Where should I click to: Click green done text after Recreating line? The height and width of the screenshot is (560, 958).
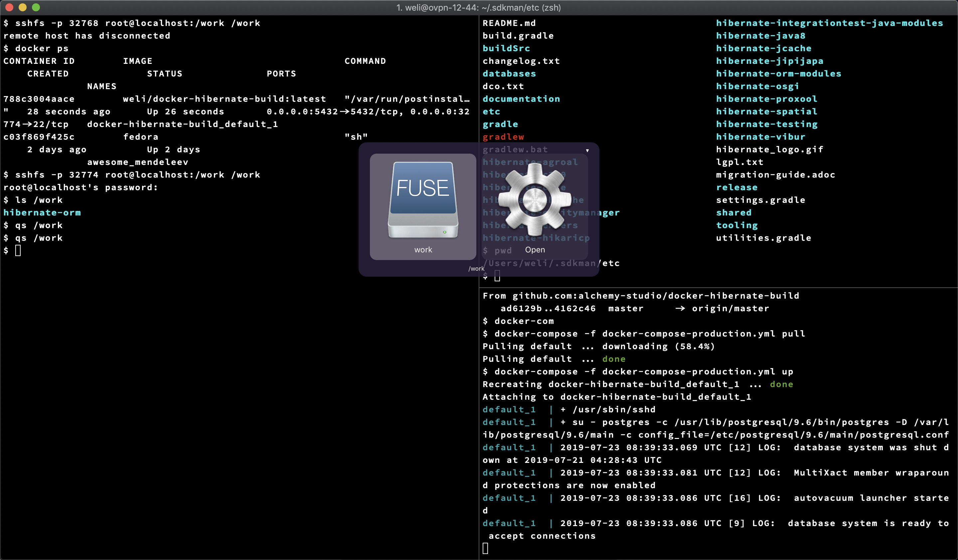click(x=781, y=384)
